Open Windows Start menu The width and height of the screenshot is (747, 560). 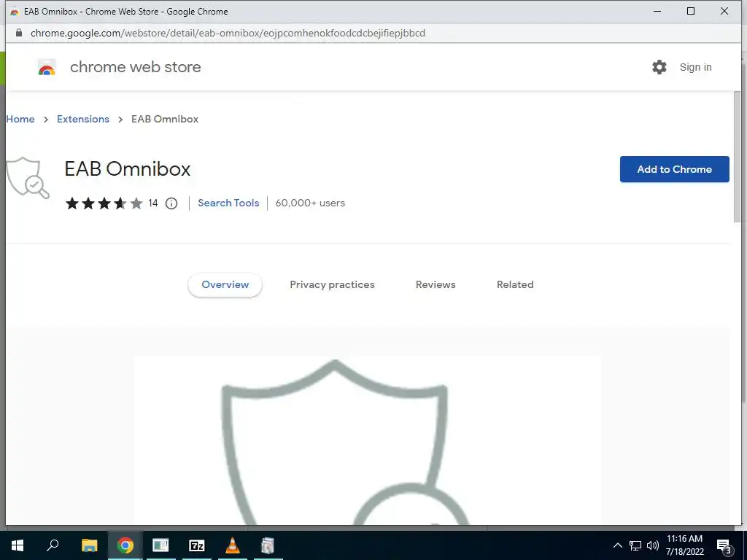[18, 545]
